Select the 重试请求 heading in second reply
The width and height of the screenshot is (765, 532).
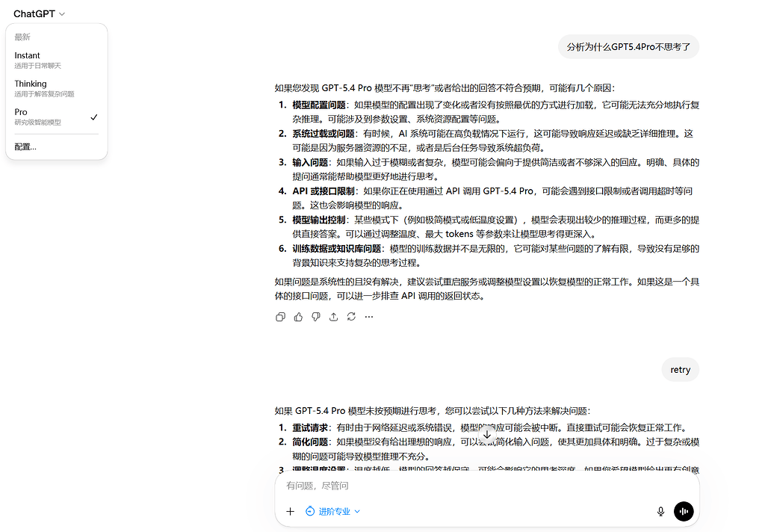(310, 428)
